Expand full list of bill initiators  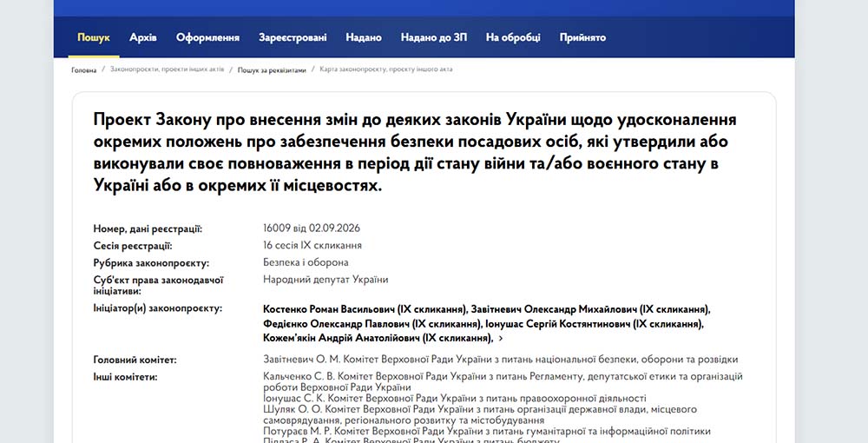pyautogui.click(x=501, y=338)
